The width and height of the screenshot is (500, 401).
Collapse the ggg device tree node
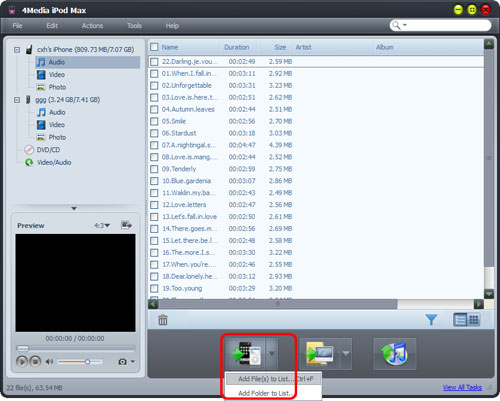click(17, 100)
